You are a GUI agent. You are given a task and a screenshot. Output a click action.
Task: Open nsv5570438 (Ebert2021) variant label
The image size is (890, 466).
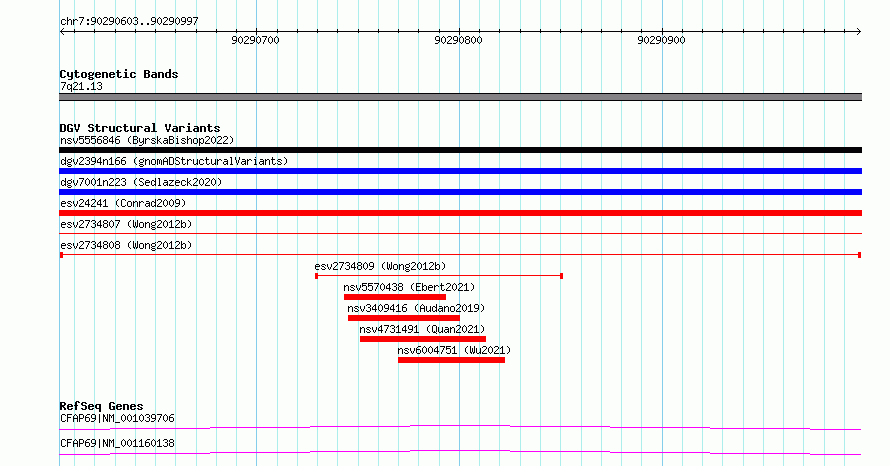tap(409, 287)
